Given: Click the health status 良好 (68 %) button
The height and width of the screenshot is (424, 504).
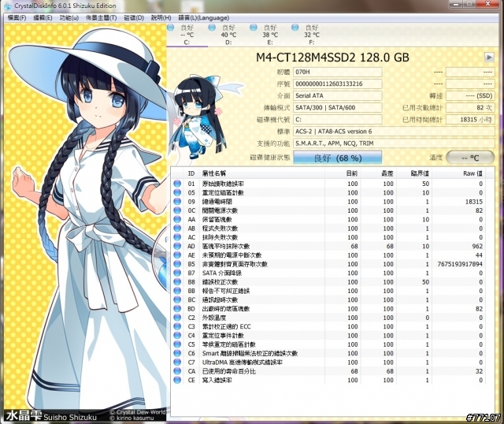Looking at the screenshot, I should 338,158.
